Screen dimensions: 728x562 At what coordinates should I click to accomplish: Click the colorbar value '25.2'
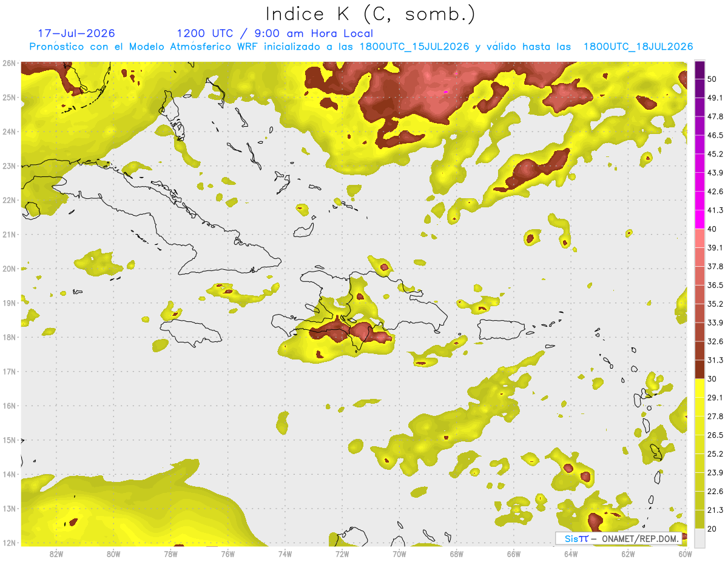pos(715,453)
